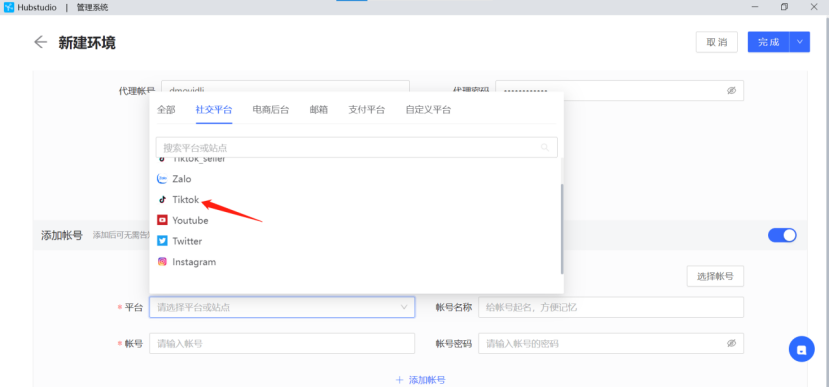The height and width of the screenshot is (388, 830).
Task: Focus the 帐号名称 input field
Action: tap(611, 307)
